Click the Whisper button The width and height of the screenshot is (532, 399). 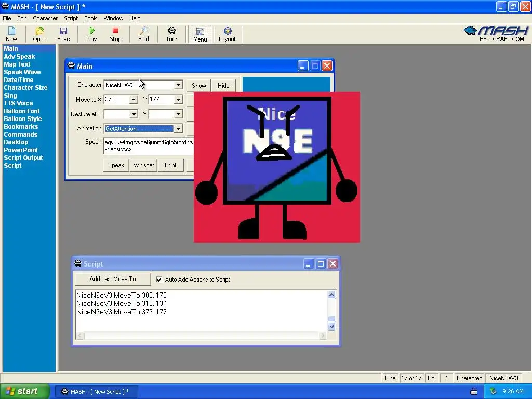(x=143, y=165)
